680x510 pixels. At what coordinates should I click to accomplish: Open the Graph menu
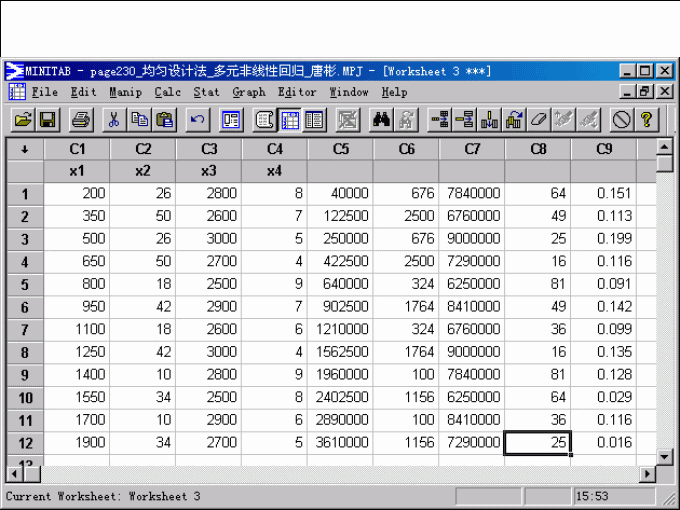[x=249, y=92]
